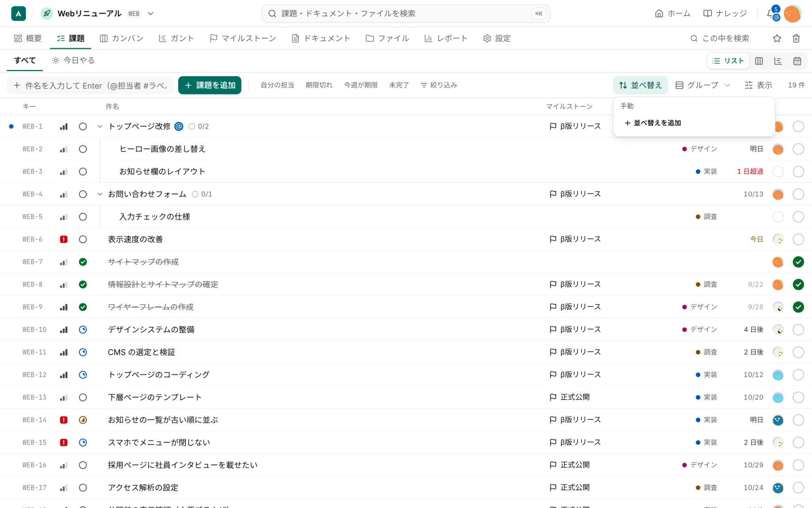
Task: Click the priority bars icon on WEB-10
Action: 63,330
